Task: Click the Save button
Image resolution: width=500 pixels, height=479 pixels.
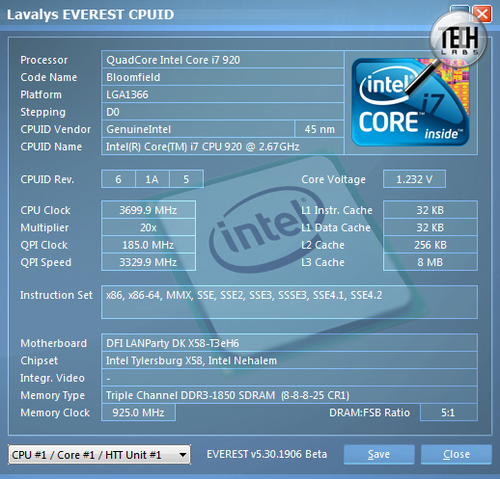Action: tap(379, 454)
